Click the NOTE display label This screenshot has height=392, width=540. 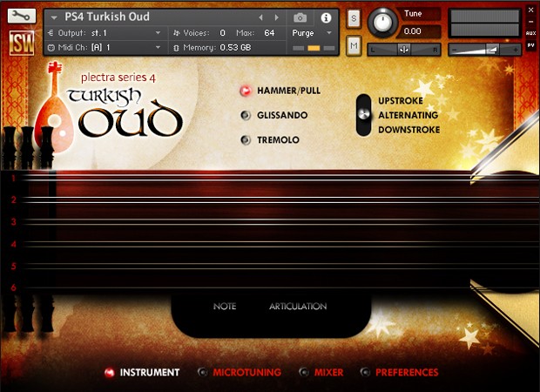point(225,307)
